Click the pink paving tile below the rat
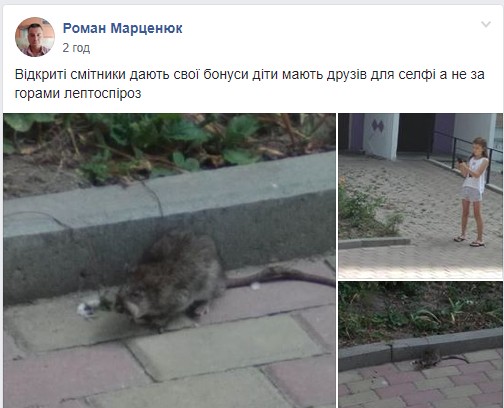504x408 pixels. click(x=67, y=372)
